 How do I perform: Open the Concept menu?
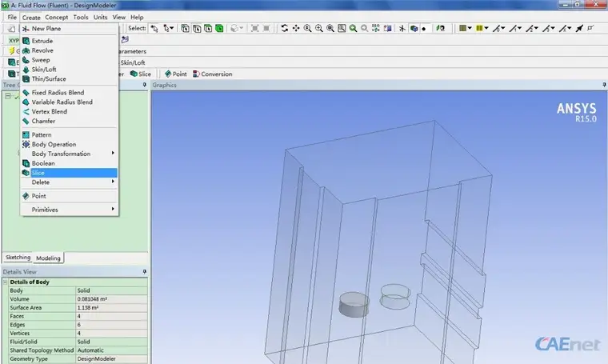click(56, 17)
